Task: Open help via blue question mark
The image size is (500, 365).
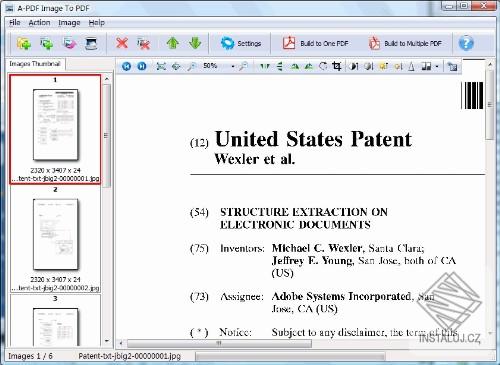Action: coord(466,43)
